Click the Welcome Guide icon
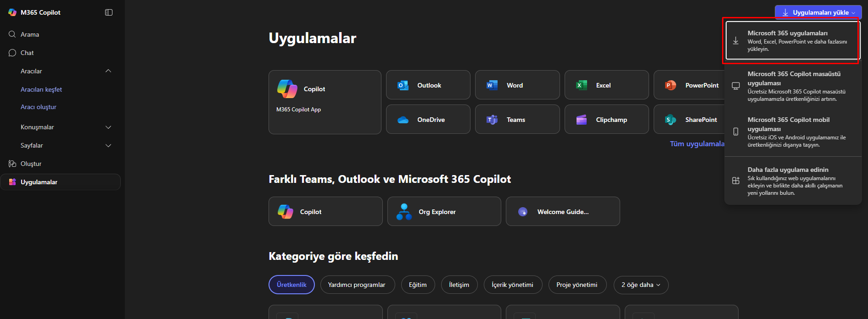The height and width of the screenshot is (319, 868). pos(523,212)
